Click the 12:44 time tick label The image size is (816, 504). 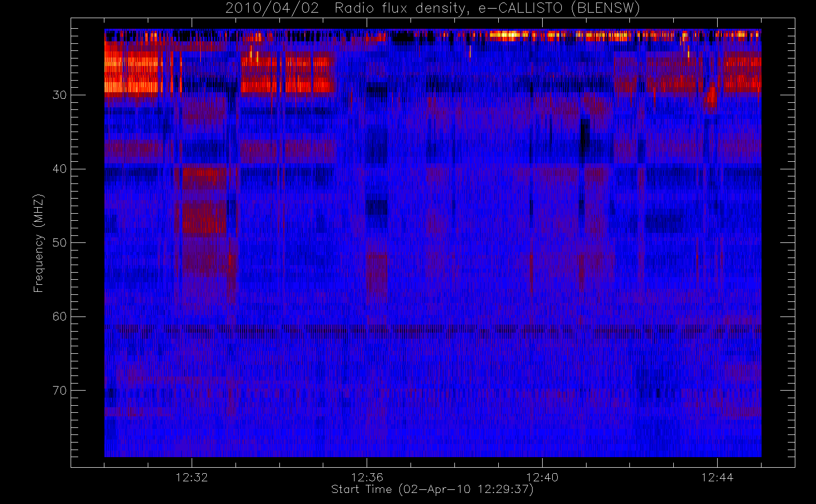click(717, 477)
